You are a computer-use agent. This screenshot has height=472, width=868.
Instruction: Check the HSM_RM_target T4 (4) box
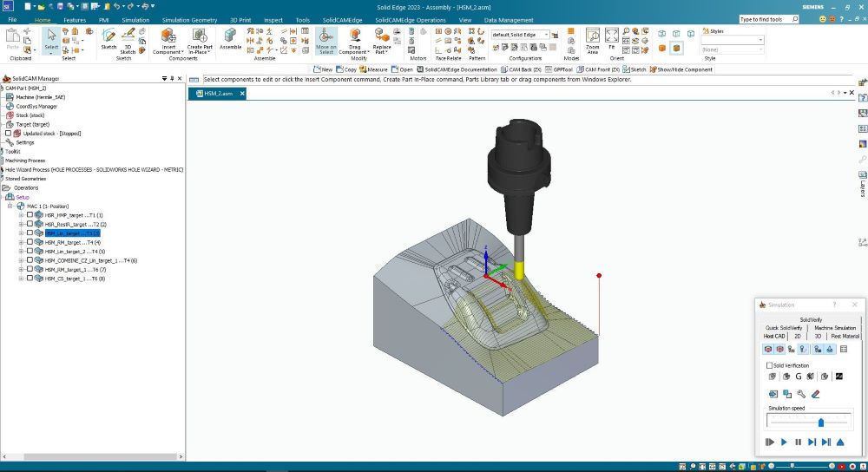(x=30, y=242)
